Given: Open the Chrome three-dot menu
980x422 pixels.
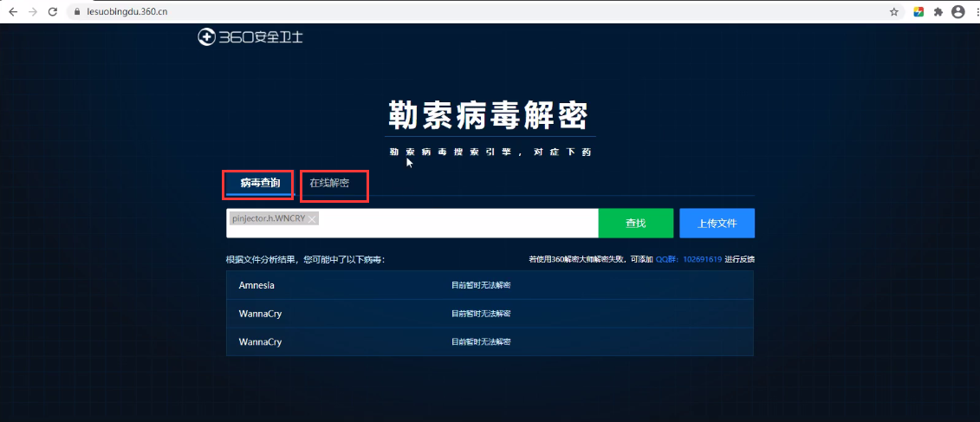Looking at the screenshot, I should coord(974,12).
